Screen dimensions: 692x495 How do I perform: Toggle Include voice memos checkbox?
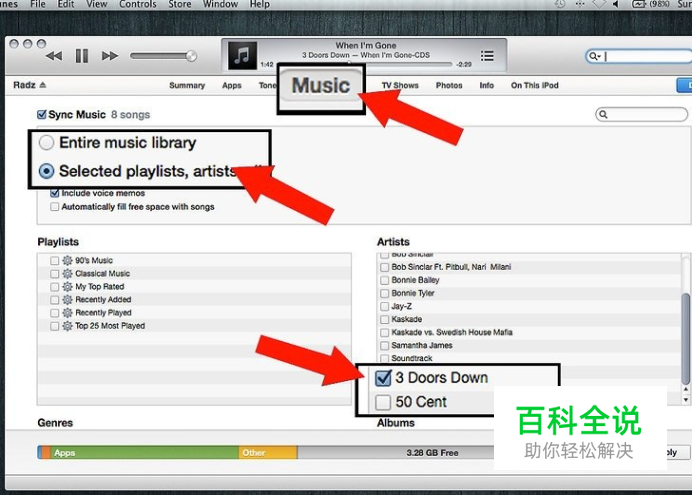point(55,193)
